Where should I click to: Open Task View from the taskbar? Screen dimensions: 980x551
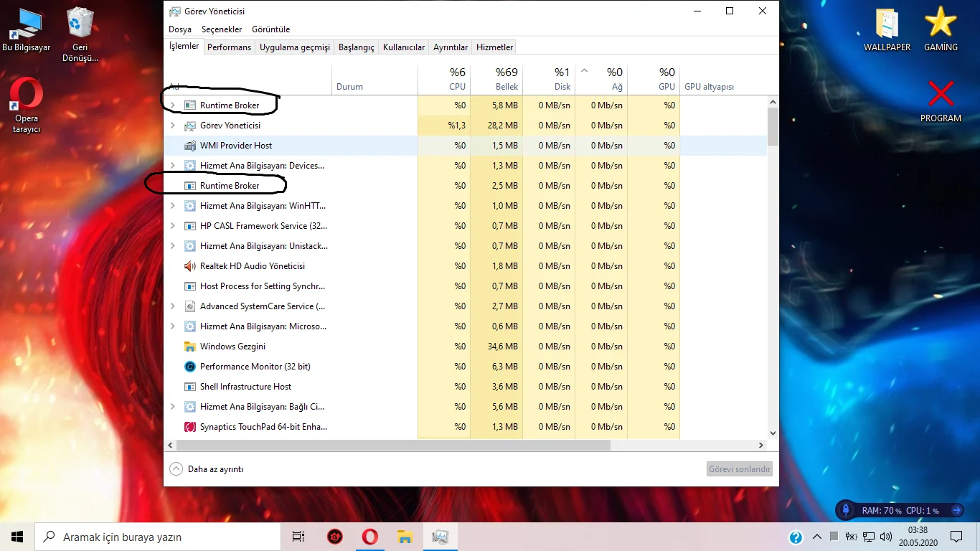coord(298,537)
